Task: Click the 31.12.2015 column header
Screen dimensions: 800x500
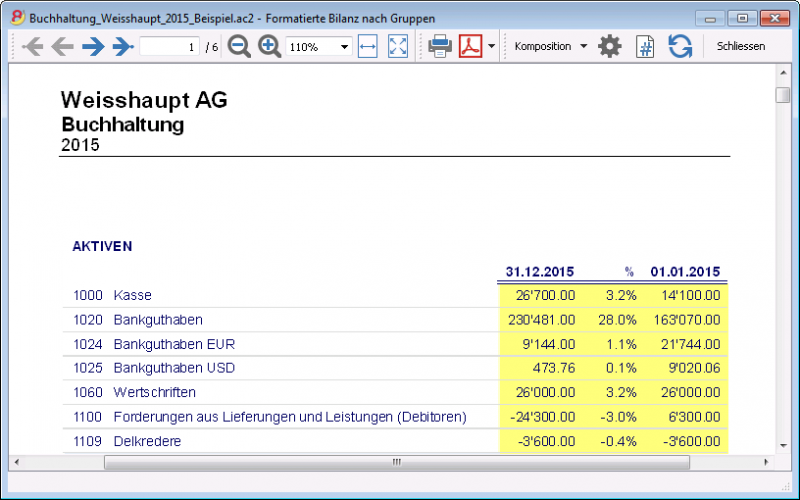Action: click(540, 271)
